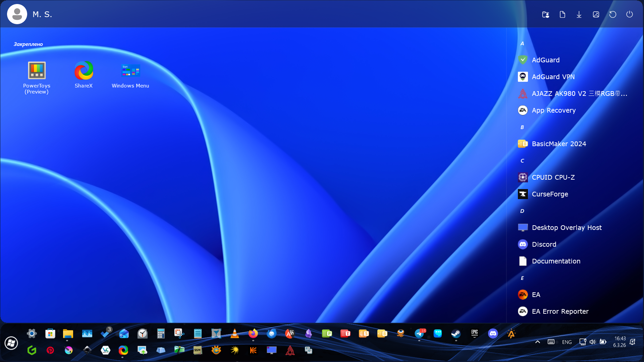
Task: Click the letter D group header
Action: click(x=522, y=211)
